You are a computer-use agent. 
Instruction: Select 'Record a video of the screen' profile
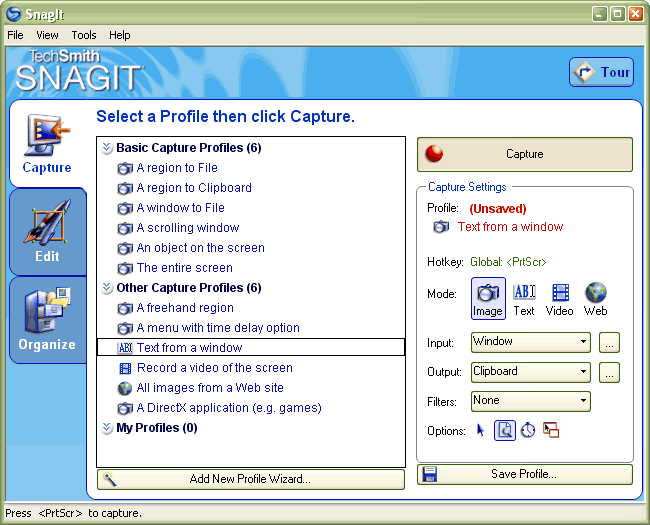[215, 368]
